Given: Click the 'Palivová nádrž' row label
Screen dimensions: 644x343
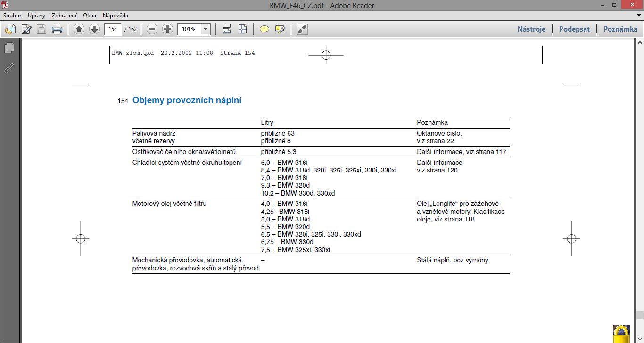Looking at the screenshot, I should coord(154,133).
